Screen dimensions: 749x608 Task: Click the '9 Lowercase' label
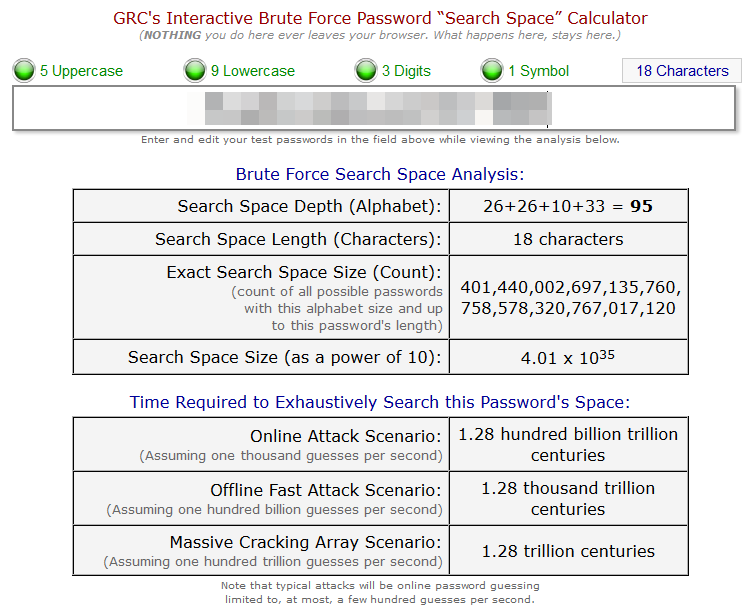click(253, 71)
